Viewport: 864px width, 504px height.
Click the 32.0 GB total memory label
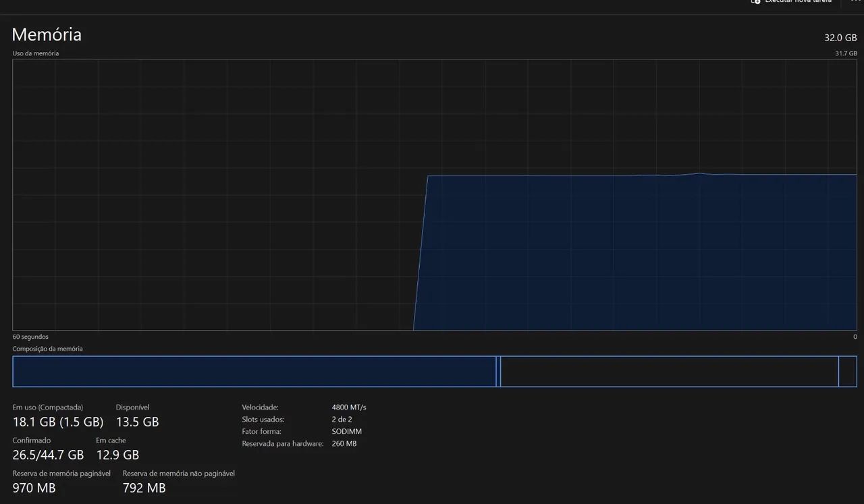click(840, 38)
